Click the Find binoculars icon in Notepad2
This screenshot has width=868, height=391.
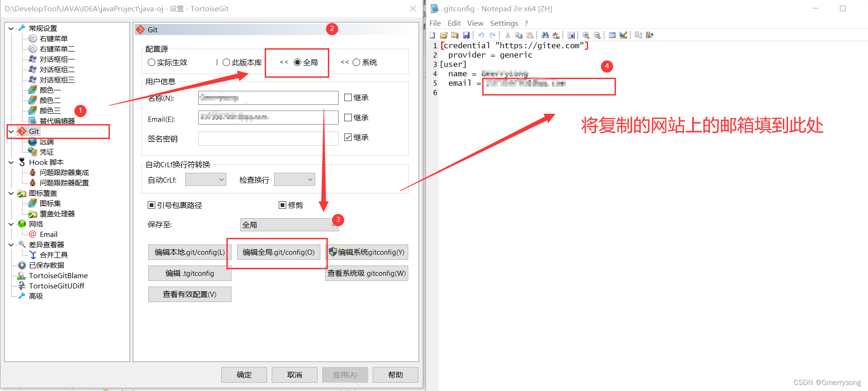coord(545,35)
